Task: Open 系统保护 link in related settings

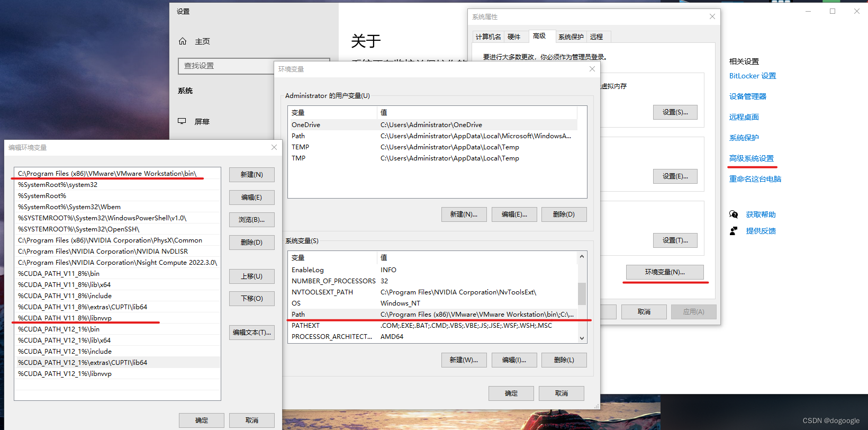Action: (x=744, y=138)
